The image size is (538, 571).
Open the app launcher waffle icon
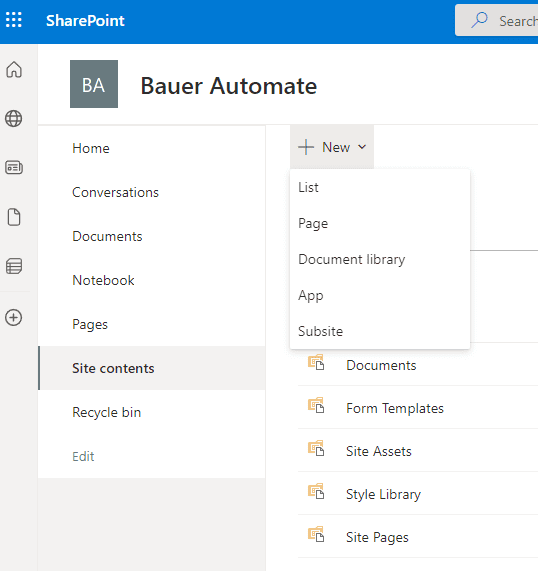tap(14, 20)
